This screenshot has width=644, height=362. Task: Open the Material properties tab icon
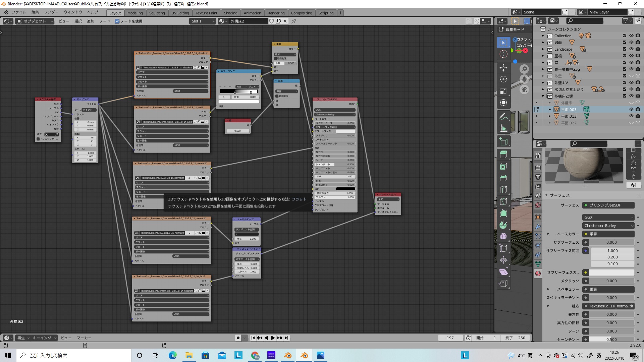[x=538, y=274]
